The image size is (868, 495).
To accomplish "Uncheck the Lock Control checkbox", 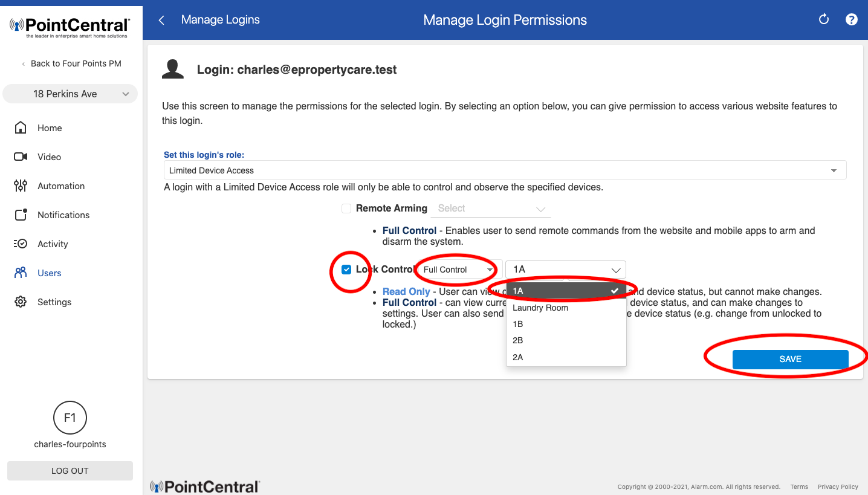I will pyautogui.click(x=346, y=269).
